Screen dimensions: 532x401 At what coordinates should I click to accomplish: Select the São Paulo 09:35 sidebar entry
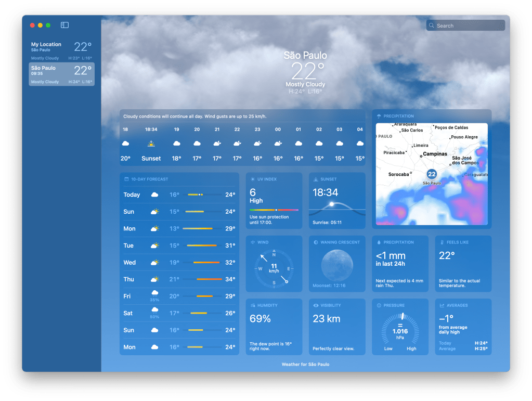[61, 74]
